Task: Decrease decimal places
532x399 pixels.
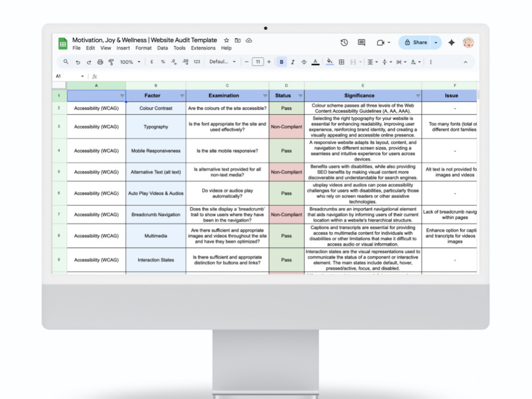Action: [x=174, y=62]
